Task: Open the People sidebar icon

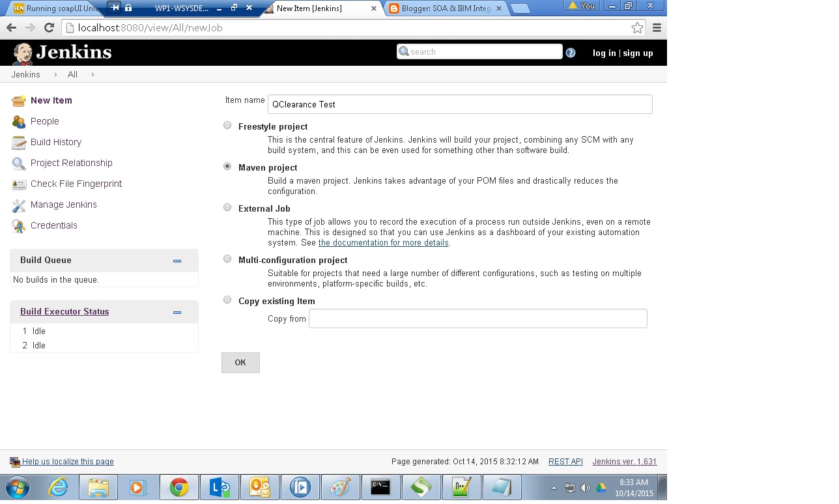Action: pyautogui.click(x=19, y=122)
